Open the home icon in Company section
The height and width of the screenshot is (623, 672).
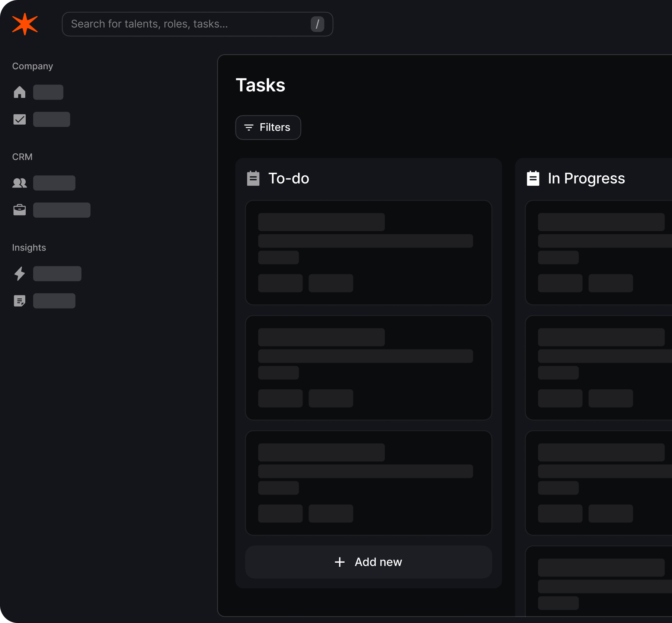tap(19, 92)
